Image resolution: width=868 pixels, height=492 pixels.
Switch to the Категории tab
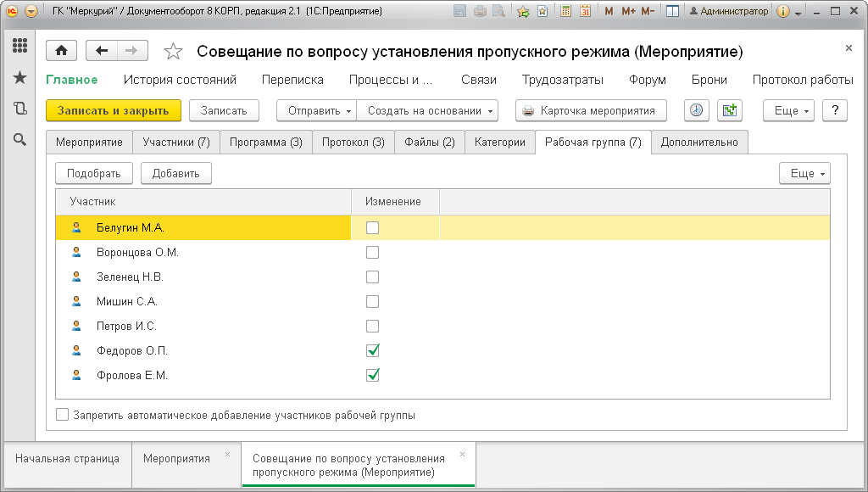click(x=500, y=142)
